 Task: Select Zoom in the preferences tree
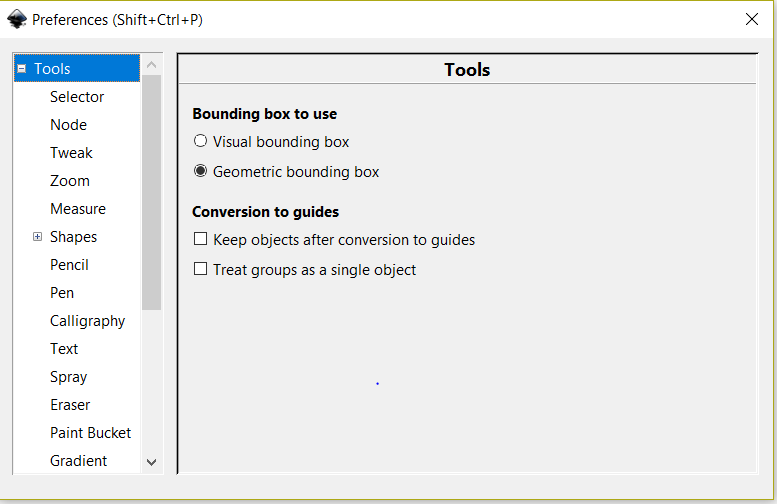tap(69, 181)
